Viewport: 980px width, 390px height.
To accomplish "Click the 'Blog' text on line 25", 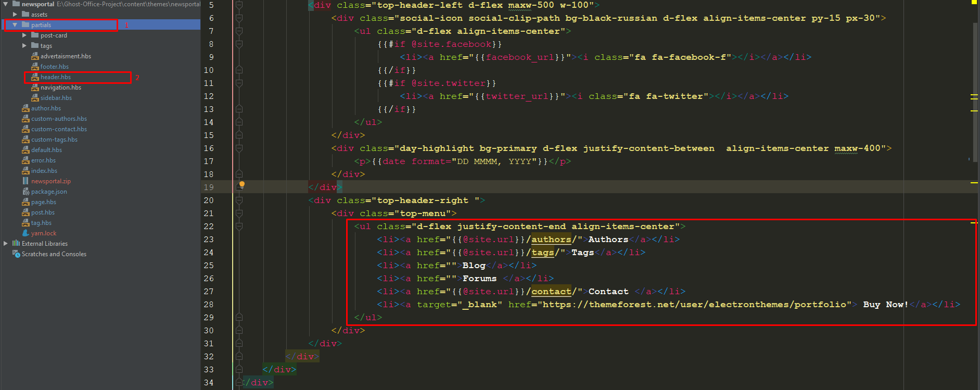I will 474,266.
